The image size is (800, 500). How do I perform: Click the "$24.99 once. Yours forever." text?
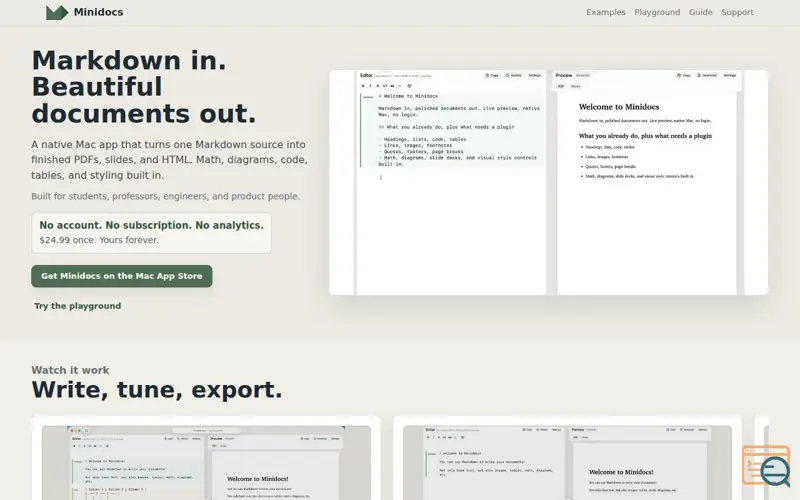tap(99, 240)
